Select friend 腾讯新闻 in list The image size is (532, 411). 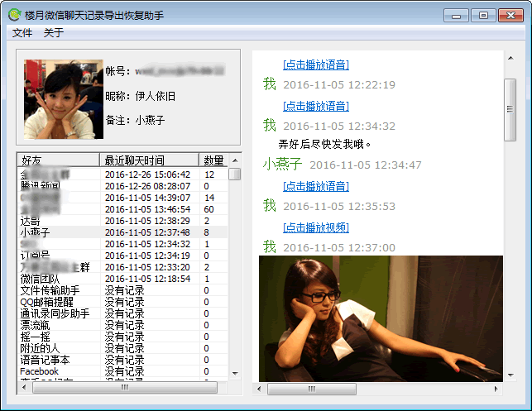point(41,186)
